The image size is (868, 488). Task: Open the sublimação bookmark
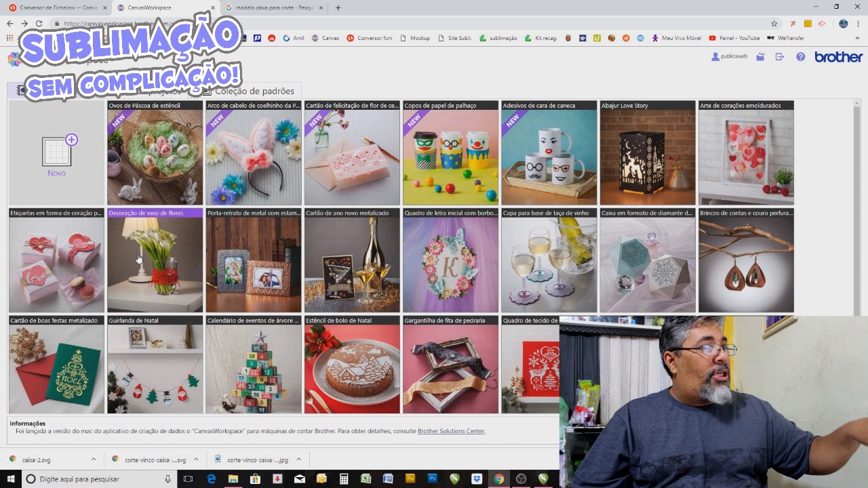click(x=498, y=38)
